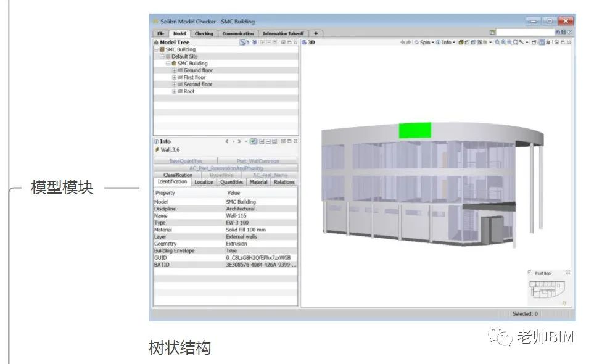Screen dimensions: 594x364
Task: Click the External walls layer value
Action: (x=241, y=237)
